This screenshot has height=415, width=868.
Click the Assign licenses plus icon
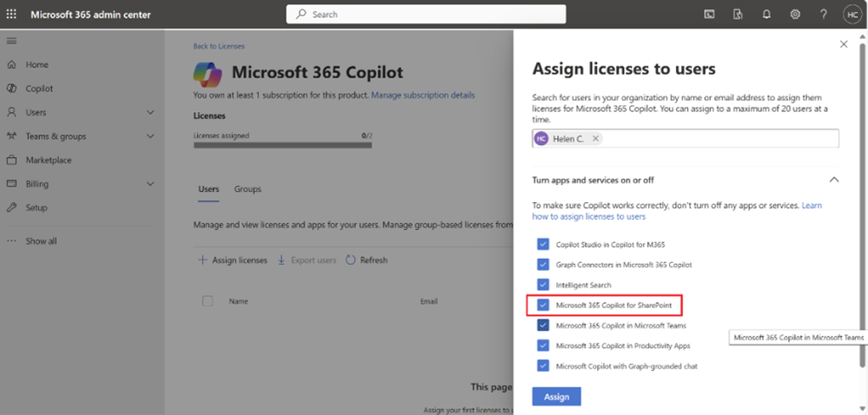tap(202, 260)
